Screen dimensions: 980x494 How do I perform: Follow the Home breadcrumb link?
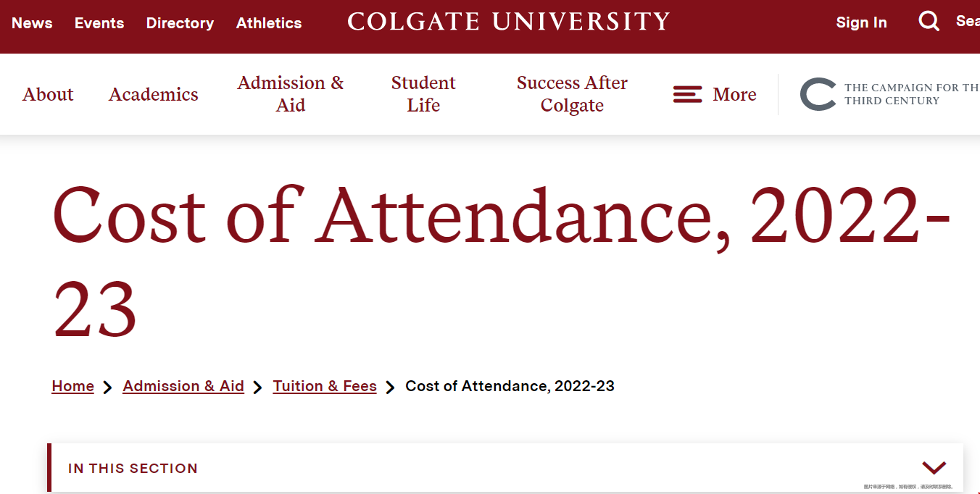pos(72,386)
